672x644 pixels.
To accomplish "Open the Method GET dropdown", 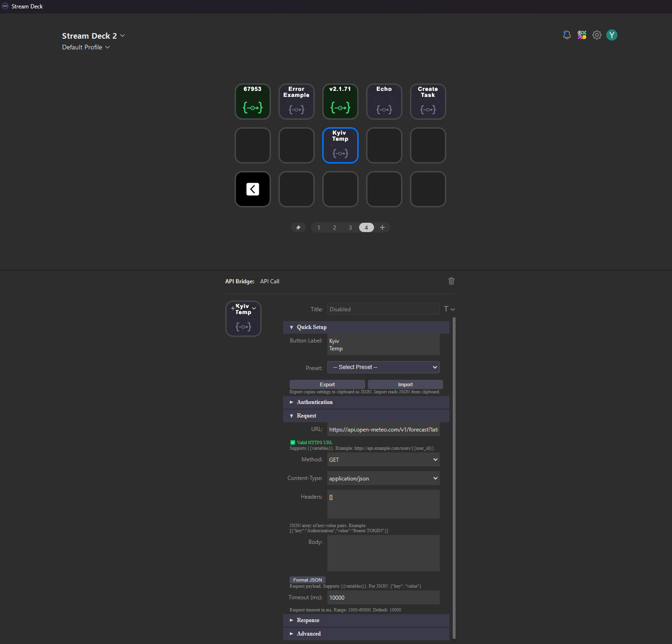I will pyautogui.click(x=383, y=459).
